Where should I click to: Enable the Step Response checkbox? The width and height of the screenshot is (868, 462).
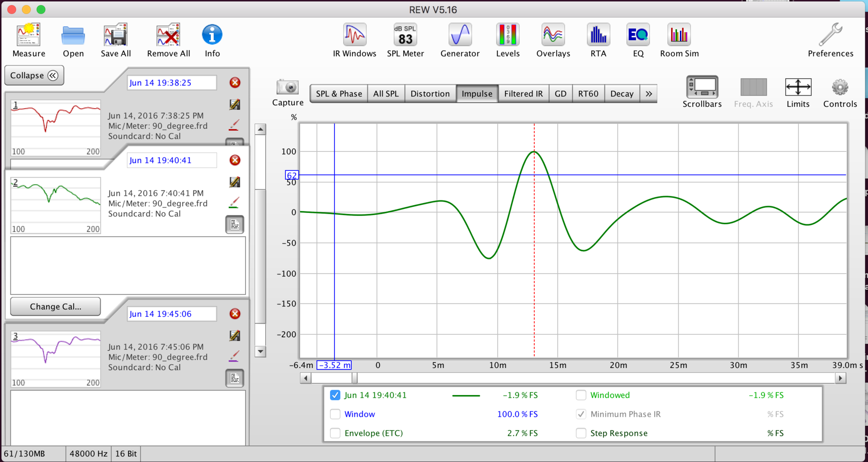pos(581,433)
